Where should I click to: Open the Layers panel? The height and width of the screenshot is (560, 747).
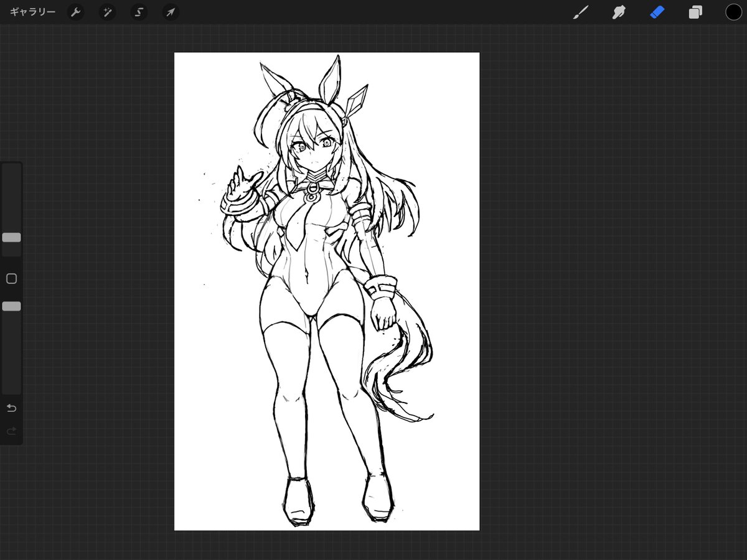click(x=695, y=12)
